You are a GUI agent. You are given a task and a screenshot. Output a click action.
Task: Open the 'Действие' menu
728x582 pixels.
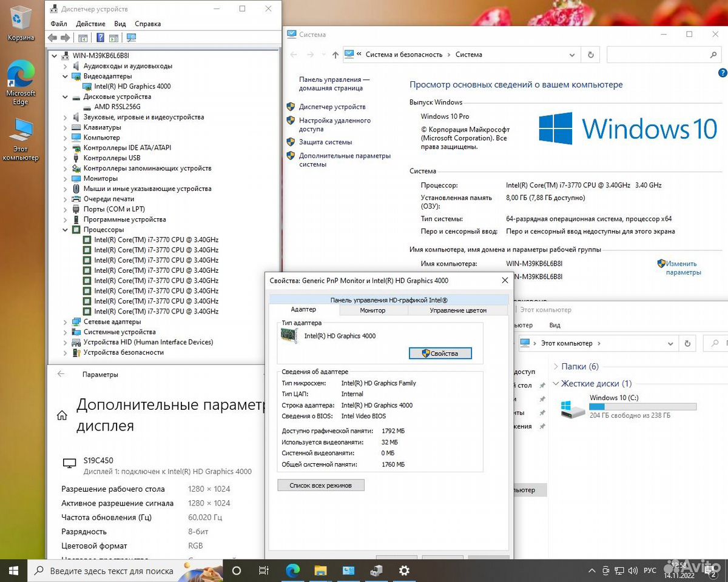pos(91,24)
